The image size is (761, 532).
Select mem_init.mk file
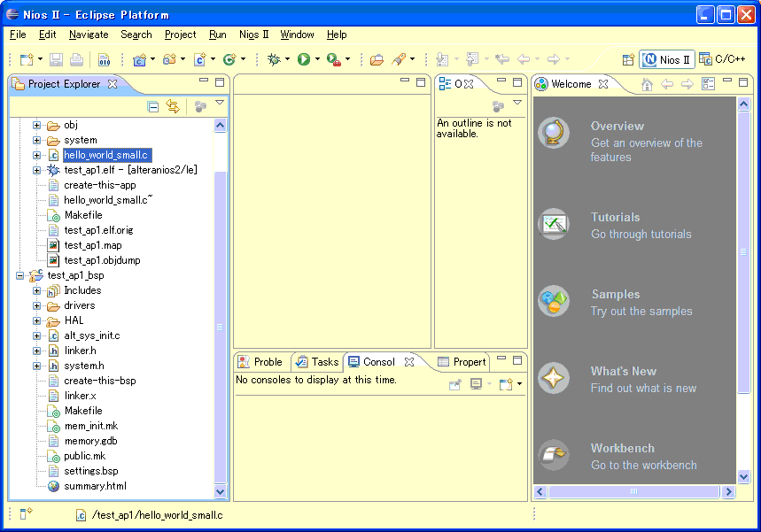pyautogui.click(x=91, y=426)
